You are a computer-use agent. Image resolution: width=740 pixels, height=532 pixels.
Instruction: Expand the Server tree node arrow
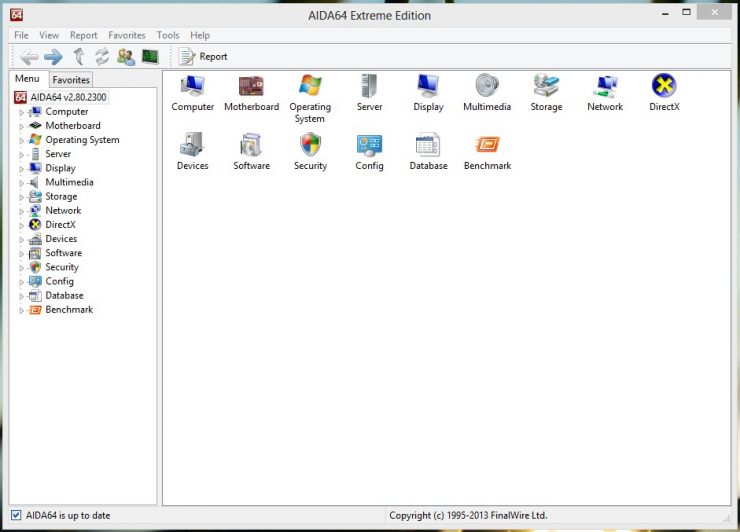[21, 155]
